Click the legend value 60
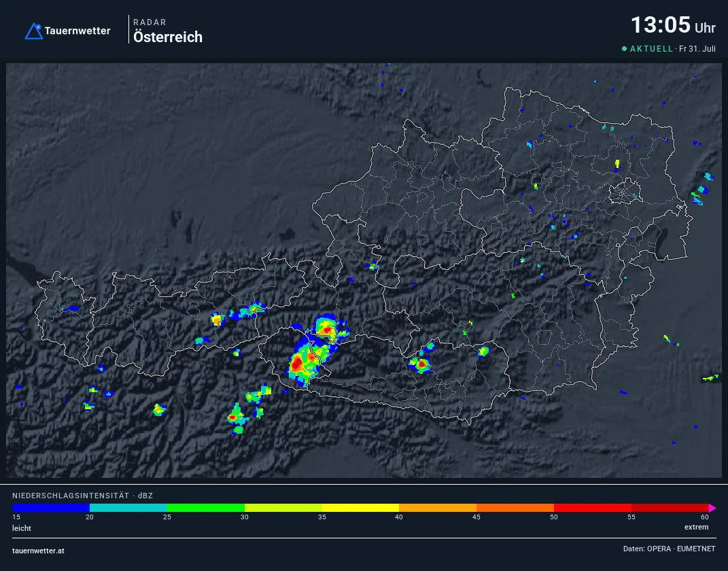728x571 pixels. coord(705,517)
